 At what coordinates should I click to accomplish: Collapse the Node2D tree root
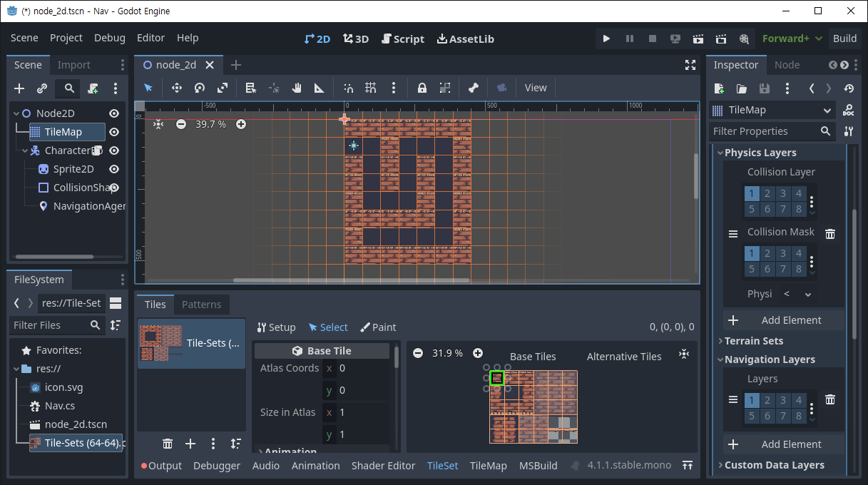coord(16,113)
